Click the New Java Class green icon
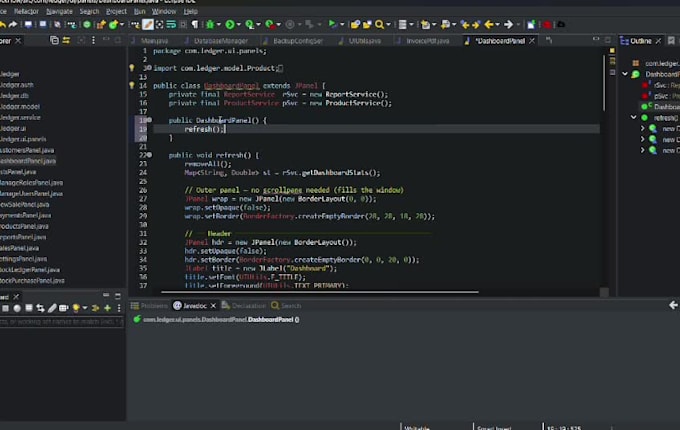 (113, 25)
